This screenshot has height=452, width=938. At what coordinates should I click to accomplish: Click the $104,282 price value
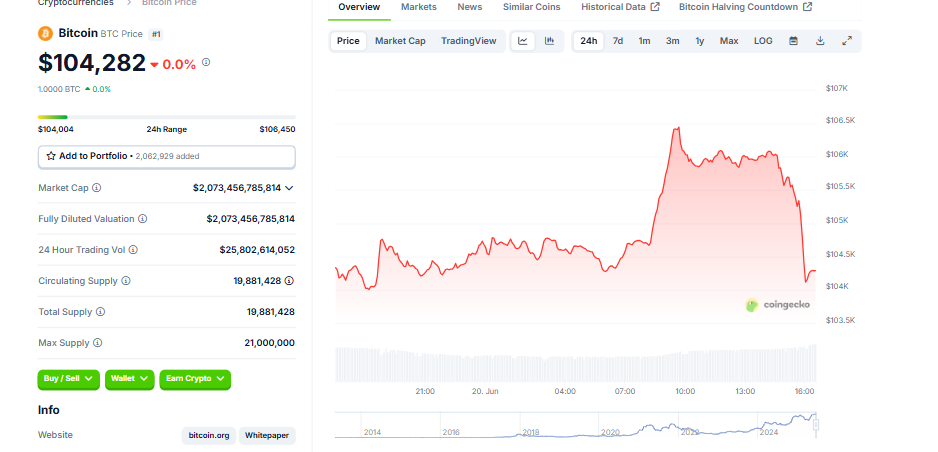tap(92, 63)
